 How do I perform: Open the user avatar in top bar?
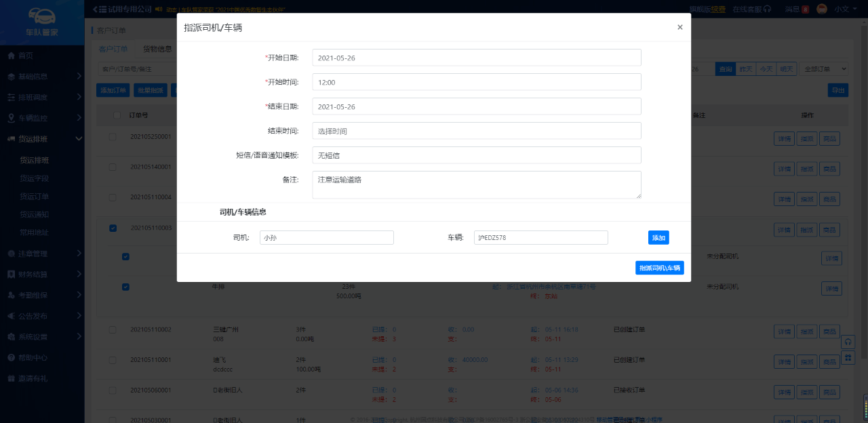(x=822, y=9)
